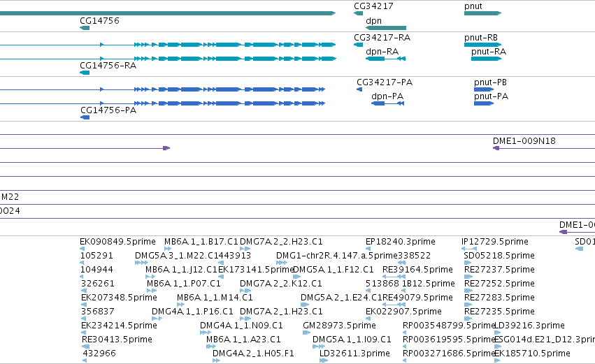Select the dpn-PA coding glyph
Screen dimensions: 595x364
tap(387, 103)
